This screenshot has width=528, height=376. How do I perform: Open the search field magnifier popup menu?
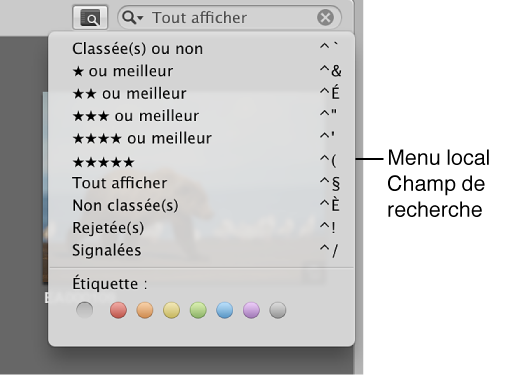click(132, 18)
